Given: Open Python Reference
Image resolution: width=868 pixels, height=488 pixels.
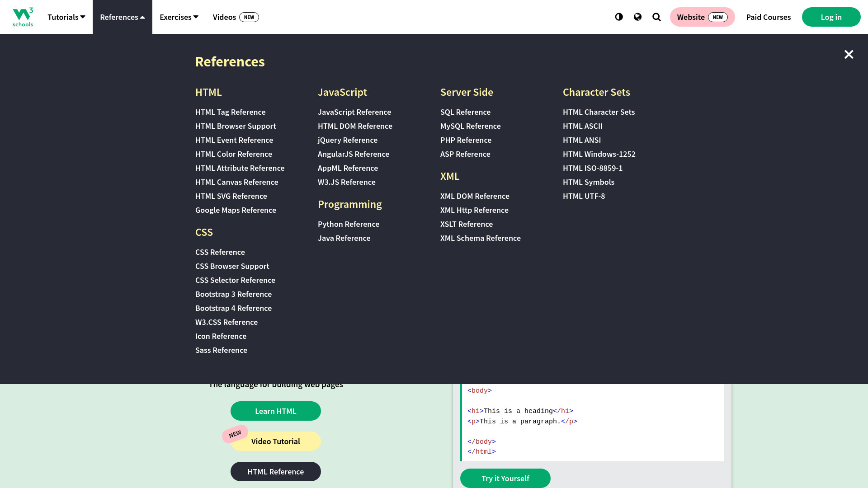Looking at the screenshot, I should (x=349, y=224).
